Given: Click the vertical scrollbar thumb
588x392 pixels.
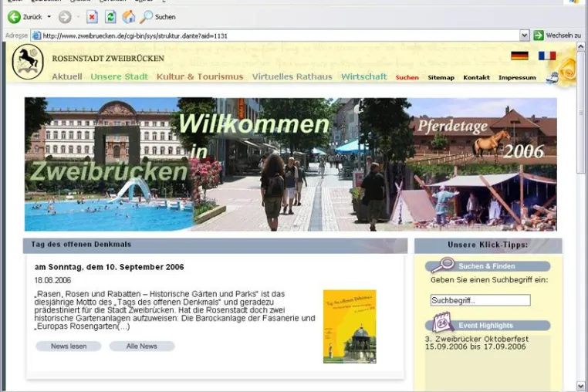Looking at the screenshot, I should tap(581, 113).
